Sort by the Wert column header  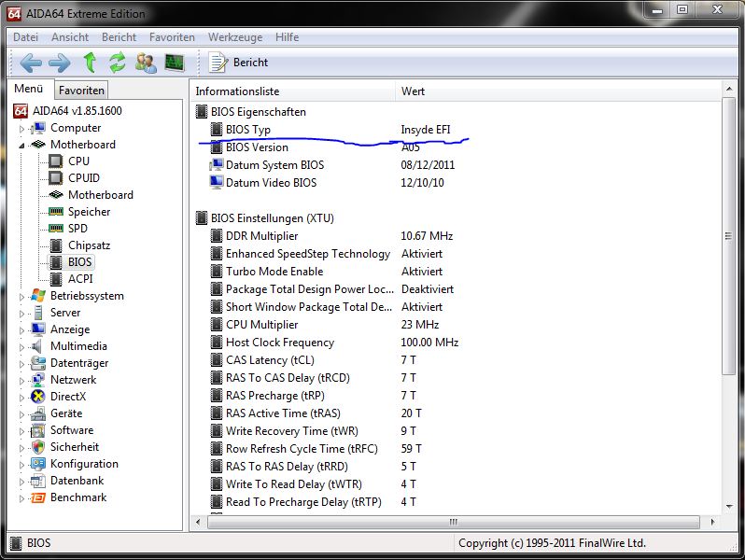[557, 91]
